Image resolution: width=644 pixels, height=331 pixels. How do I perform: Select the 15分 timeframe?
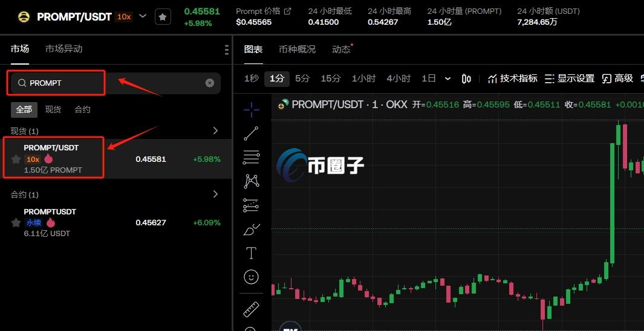(x=331, y=79)
